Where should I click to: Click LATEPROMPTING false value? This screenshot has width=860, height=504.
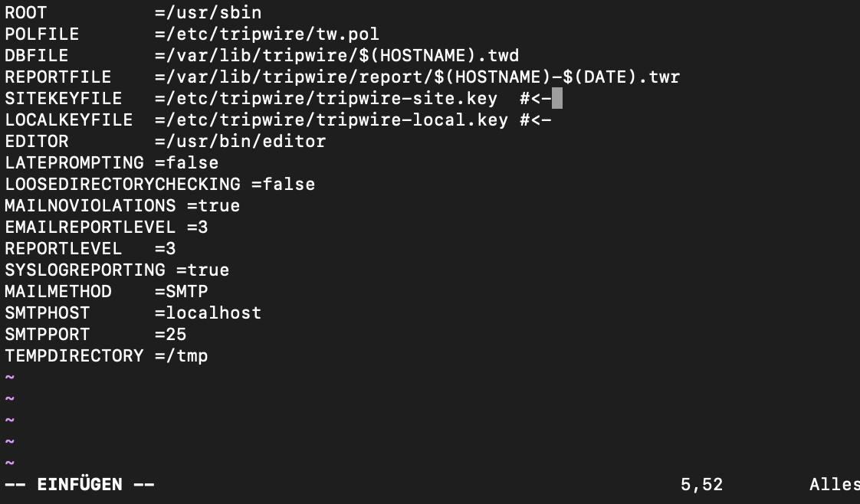pos(192,163)
